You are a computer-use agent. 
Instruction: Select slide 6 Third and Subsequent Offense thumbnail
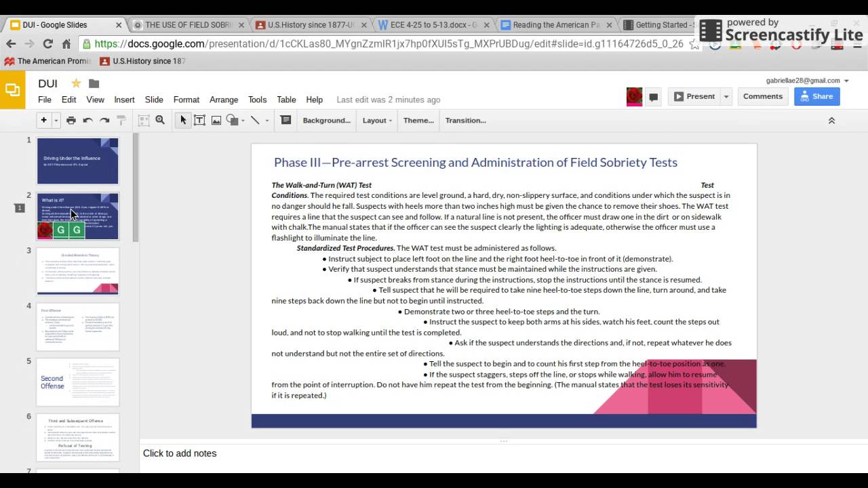77,437
